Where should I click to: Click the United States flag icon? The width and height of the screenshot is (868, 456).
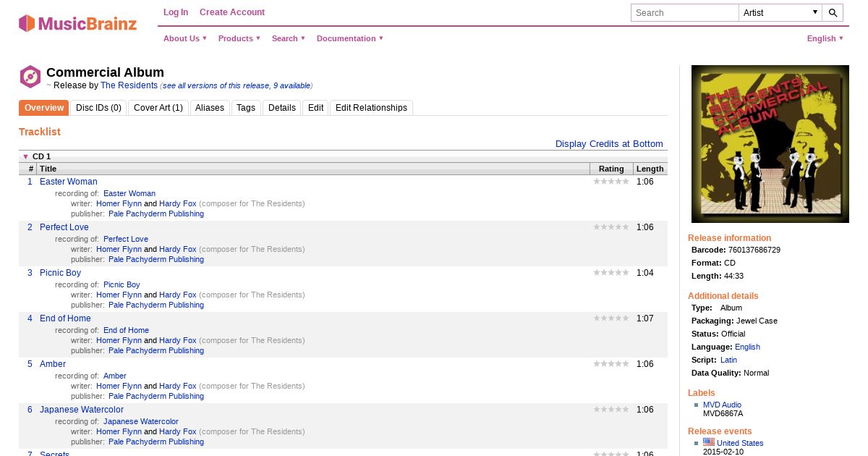709,442
